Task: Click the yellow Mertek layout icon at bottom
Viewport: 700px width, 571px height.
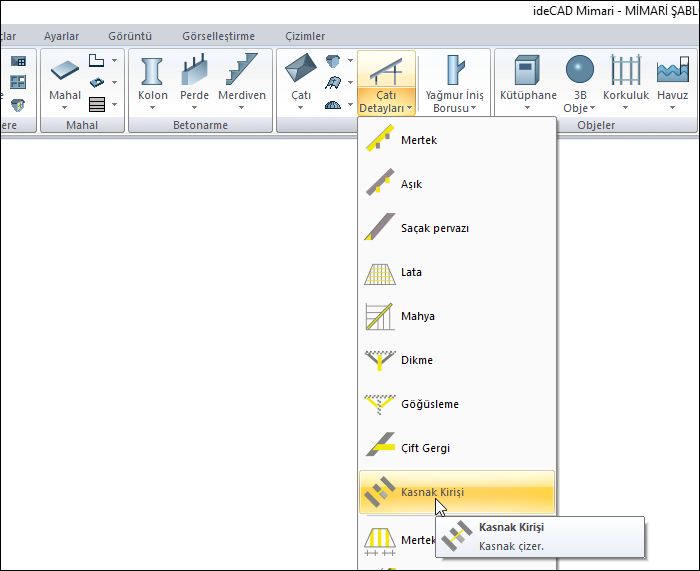Action: [x=380, y=541]
